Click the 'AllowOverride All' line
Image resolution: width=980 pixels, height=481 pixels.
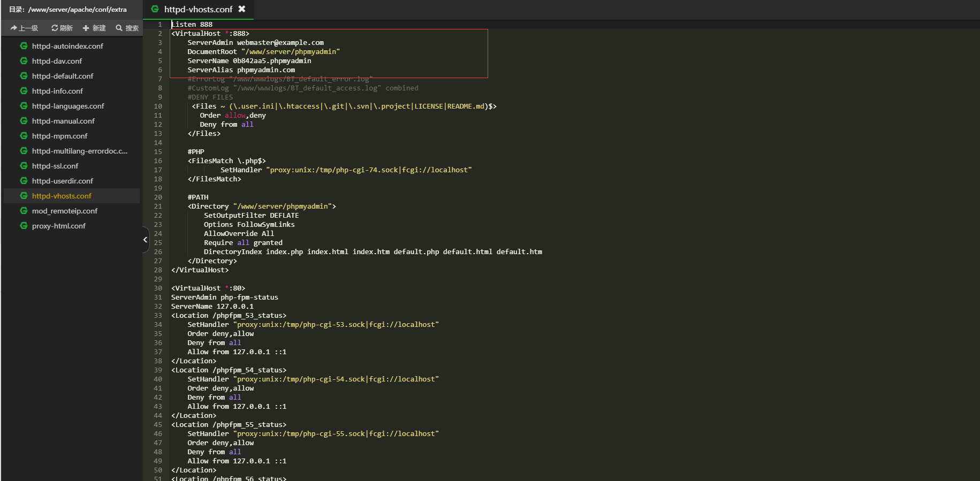239,234
